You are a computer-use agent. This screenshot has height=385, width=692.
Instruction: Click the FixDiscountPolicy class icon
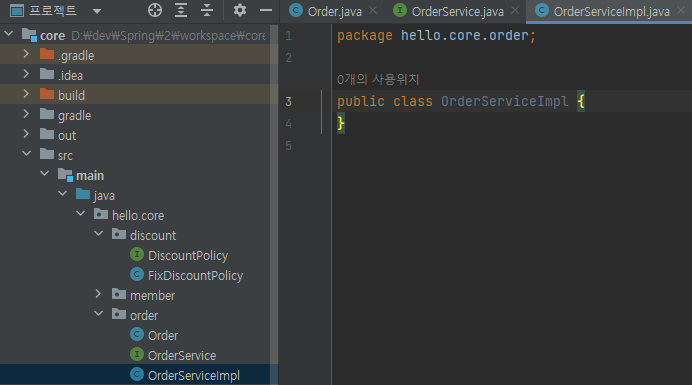click(137, 274)
